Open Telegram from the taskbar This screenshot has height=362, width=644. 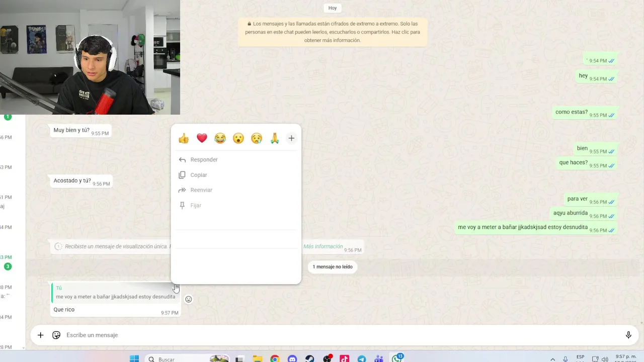[x=362, y=359]
